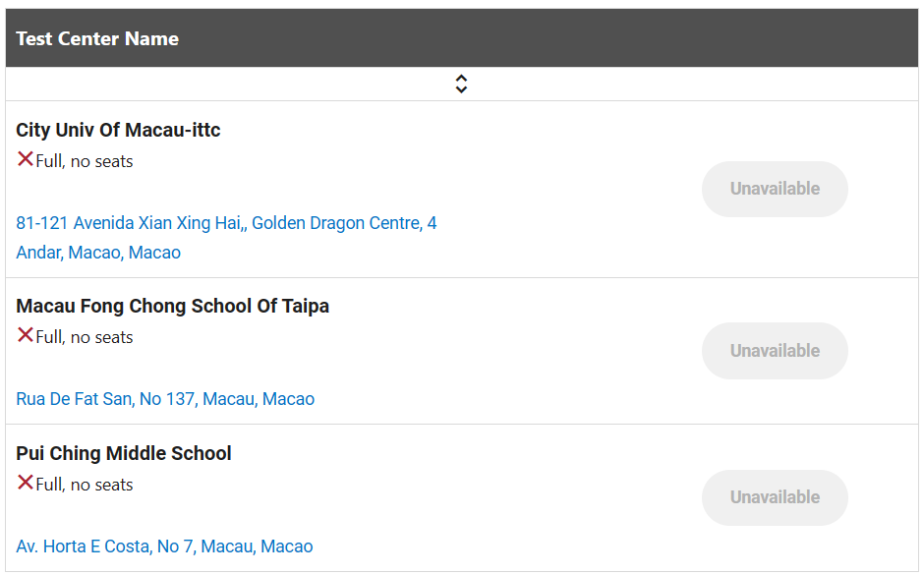Viewport: 924px width, 575px height.
Task: Select the Pui Ching Middle School title
Action: tap(124, 453)
